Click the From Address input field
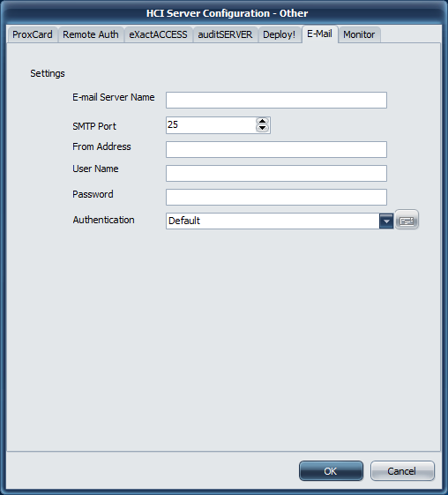 [x=276, y=149]
